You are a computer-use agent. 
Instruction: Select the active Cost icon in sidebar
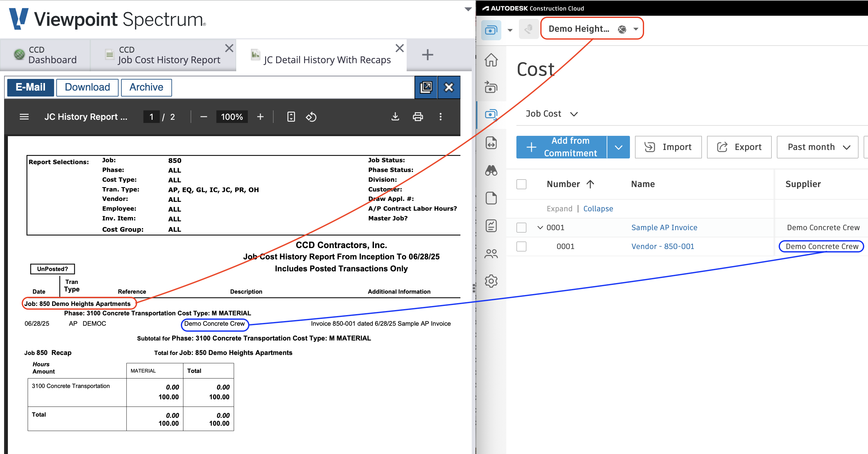click(x=491, y=114)
